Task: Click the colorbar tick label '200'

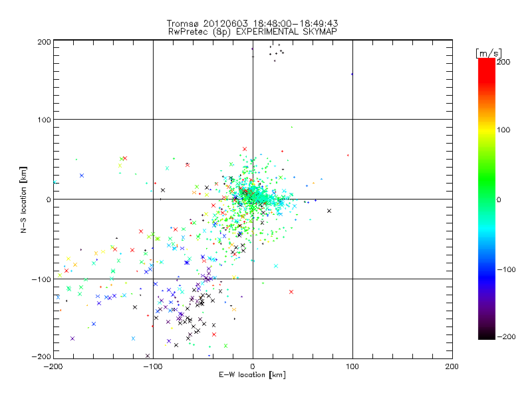Action: click(x=503, y=62)
